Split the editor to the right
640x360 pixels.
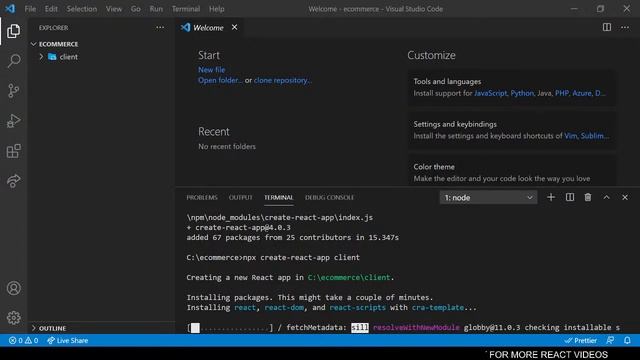point(607,27)
